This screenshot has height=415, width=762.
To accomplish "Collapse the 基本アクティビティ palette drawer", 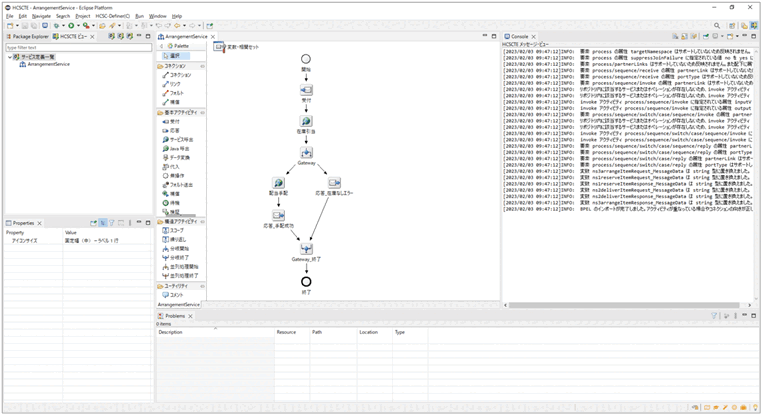I will pyautogui.click(x=181, y=112).
